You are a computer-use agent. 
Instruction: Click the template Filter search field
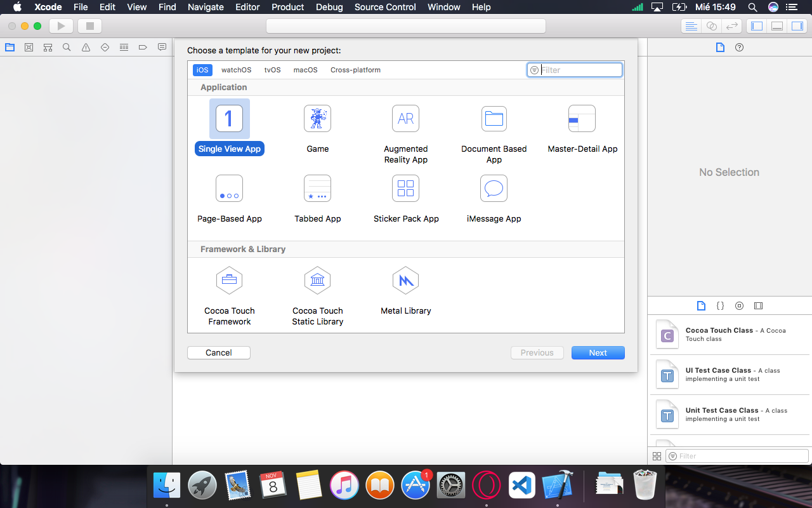[x=575, y=70]
